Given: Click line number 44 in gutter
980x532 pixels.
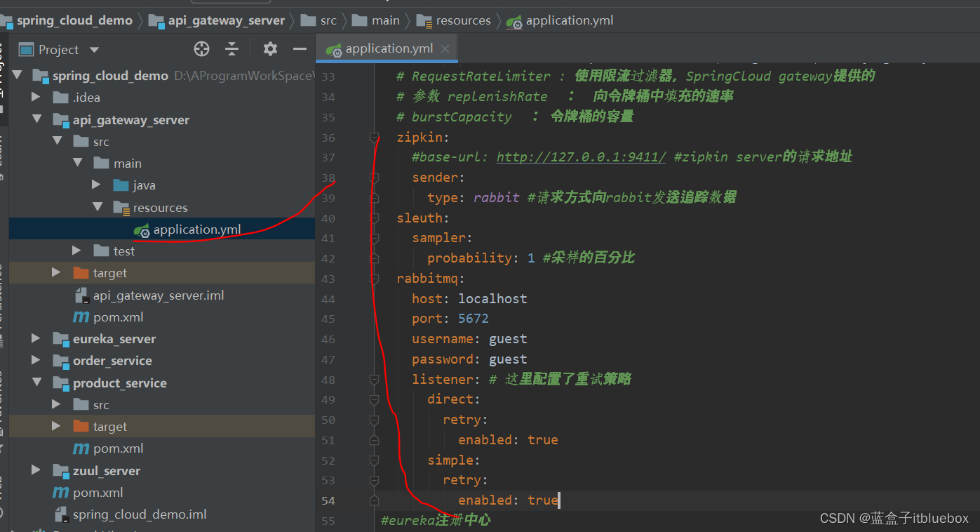Looking at the screenshot, I should point(328,299).
